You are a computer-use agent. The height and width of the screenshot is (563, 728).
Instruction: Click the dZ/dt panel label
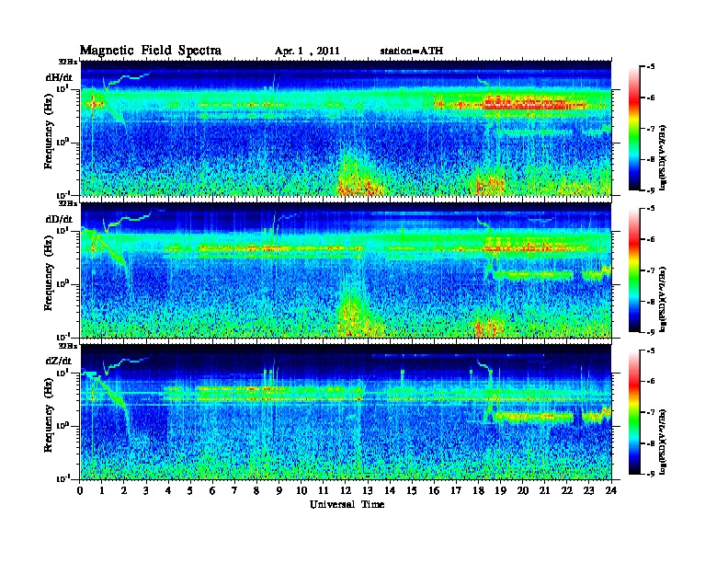pyautogui.click(x=59, y=361)
